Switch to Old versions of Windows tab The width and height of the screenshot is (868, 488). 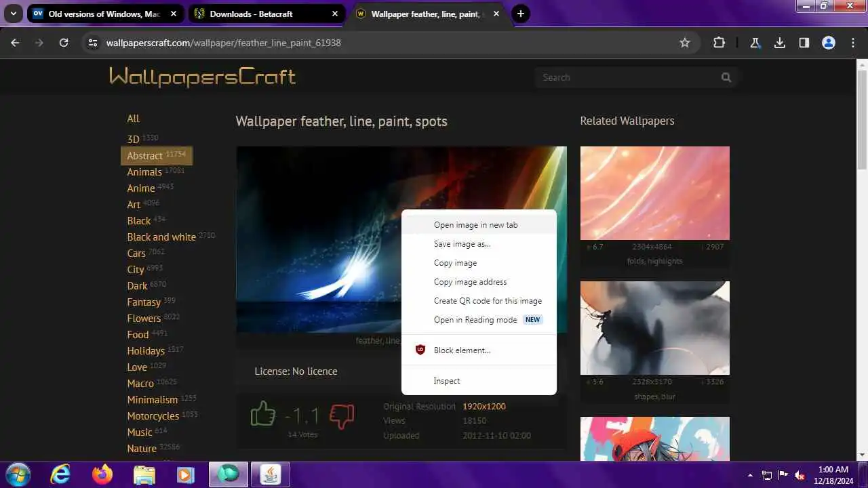[x=105, y=14]
